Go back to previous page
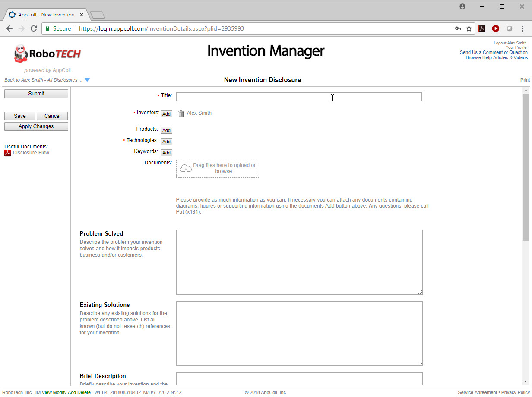This screenshot has width=532, height=397. pyautogui.click(x=9, y=28)
